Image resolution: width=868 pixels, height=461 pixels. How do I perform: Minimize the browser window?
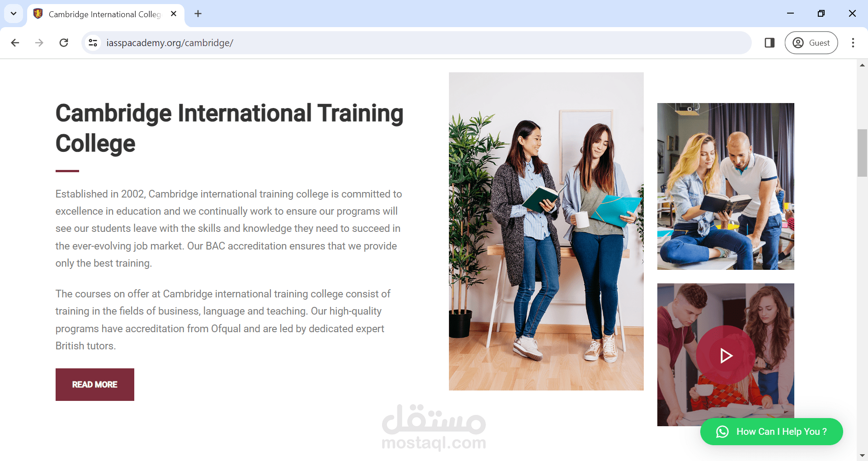(790, 14)
